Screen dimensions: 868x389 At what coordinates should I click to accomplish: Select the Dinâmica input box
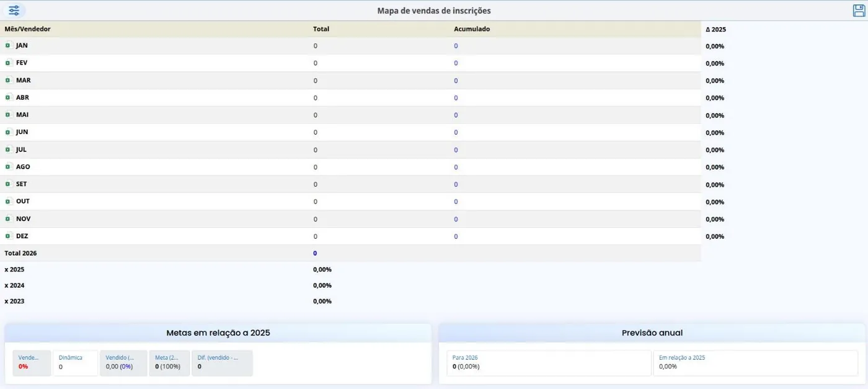[x=76, y=363]
